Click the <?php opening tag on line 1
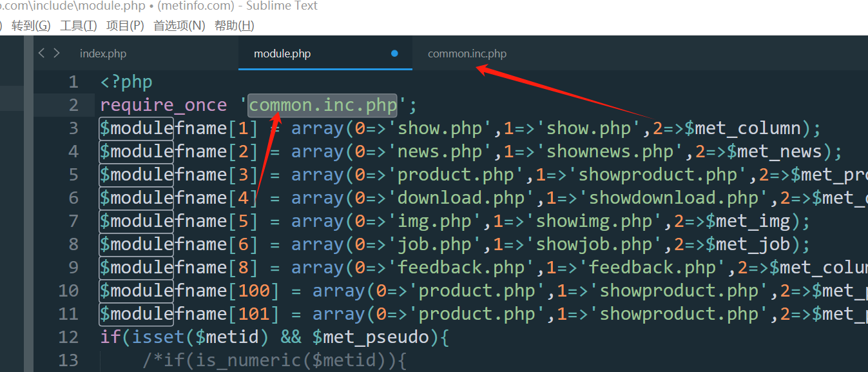868x372 pixels. tap(126, 82)
